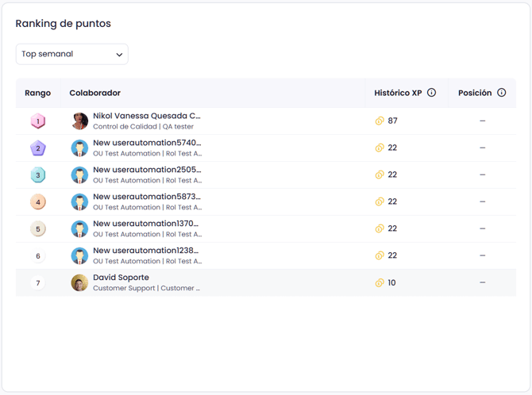Click the 22 XP value for userautomation5740
The height and width of the screenshot is (395, 532).
pos(392,148)
